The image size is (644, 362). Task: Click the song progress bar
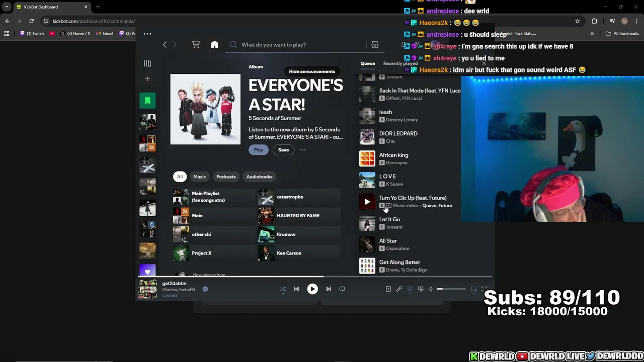pyautogui.click(x=315, y=277)
